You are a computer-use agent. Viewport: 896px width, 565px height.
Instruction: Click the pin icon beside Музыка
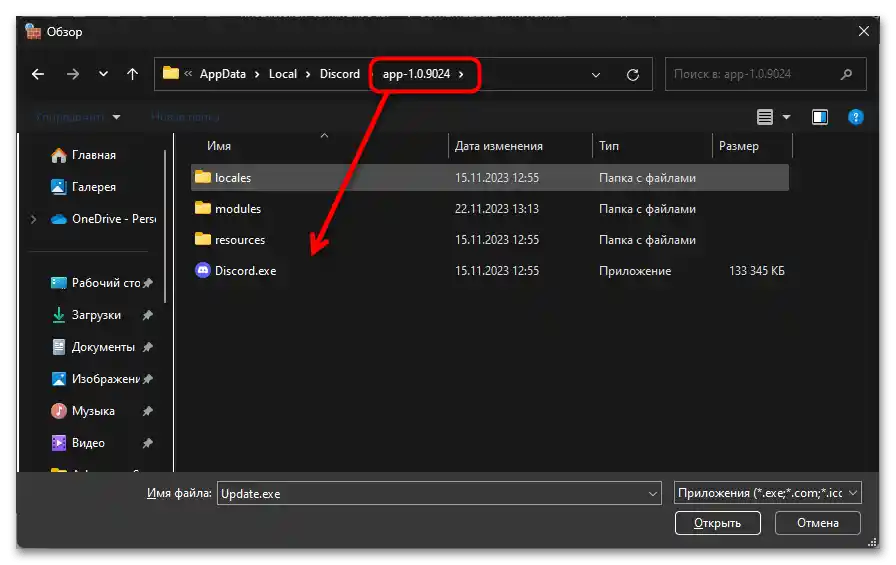click(147, 411)
